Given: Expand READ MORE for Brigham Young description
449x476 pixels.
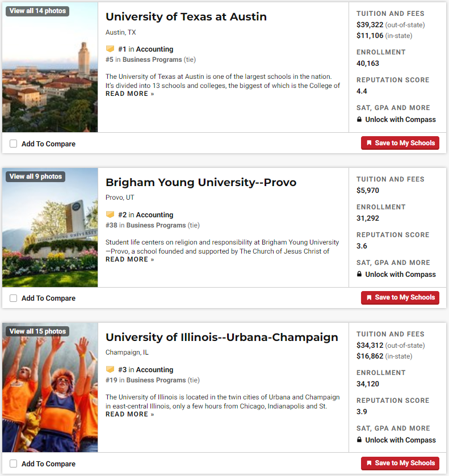Looking at the screenshot, I should click(x=130, y=259).
